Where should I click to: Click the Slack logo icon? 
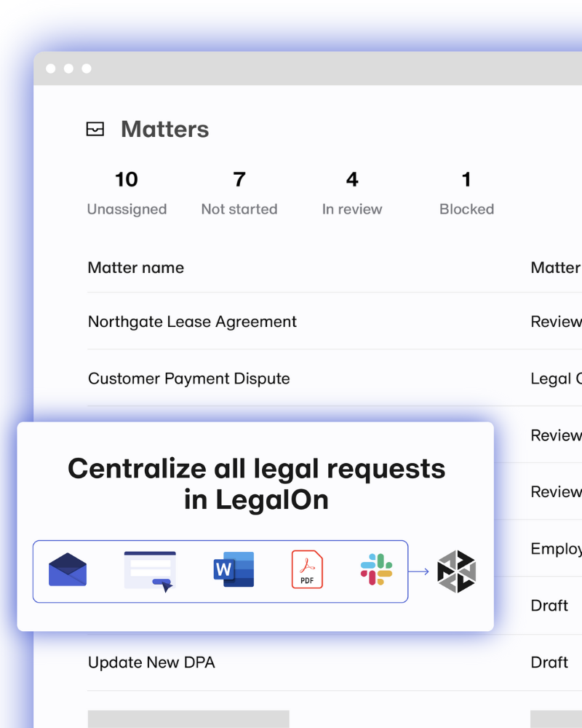point(376,569)
